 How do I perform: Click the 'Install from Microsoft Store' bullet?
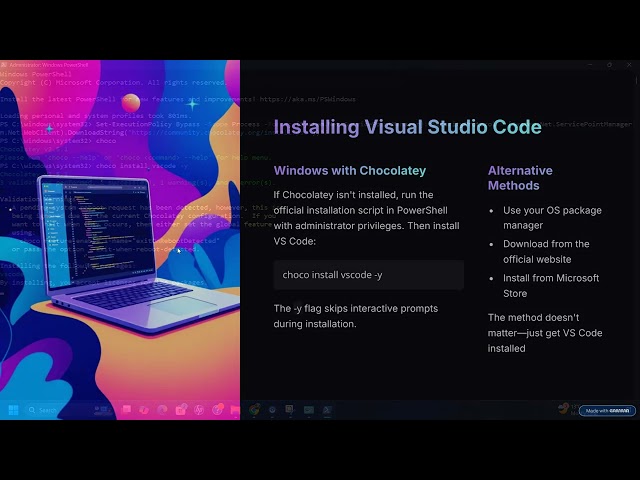(551, 285)
